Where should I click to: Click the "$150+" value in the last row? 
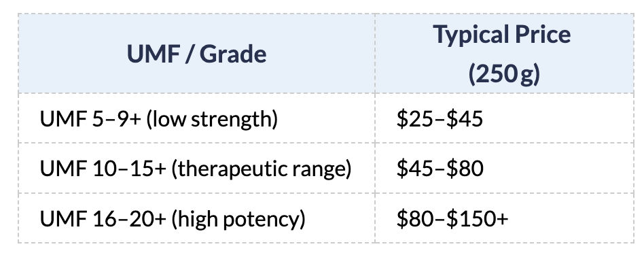pos(478,218)
